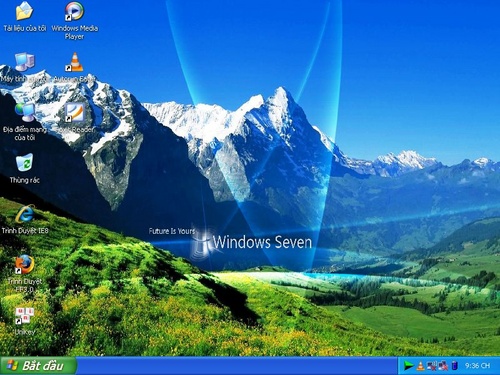Click the 9:36 CH taskbar clock
Image resolution: width=500 pixels, height=375 pixels.
[477, 366]
